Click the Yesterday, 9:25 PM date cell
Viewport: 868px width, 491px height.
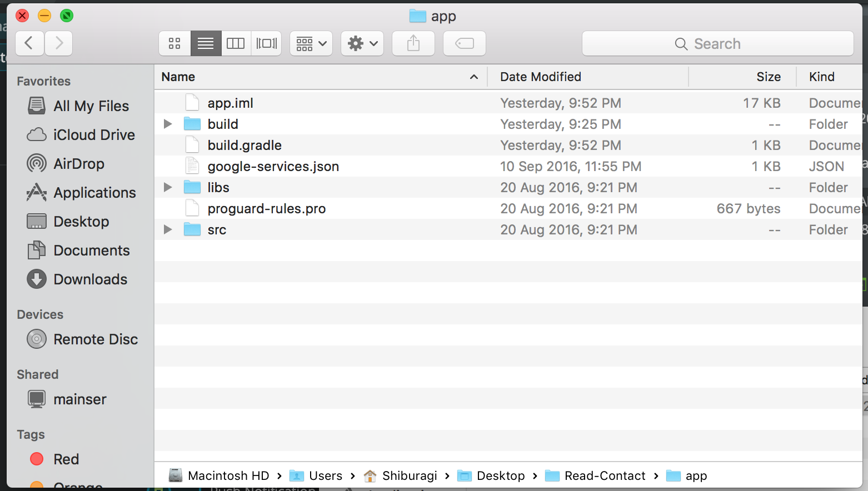(x=561, y=124)
